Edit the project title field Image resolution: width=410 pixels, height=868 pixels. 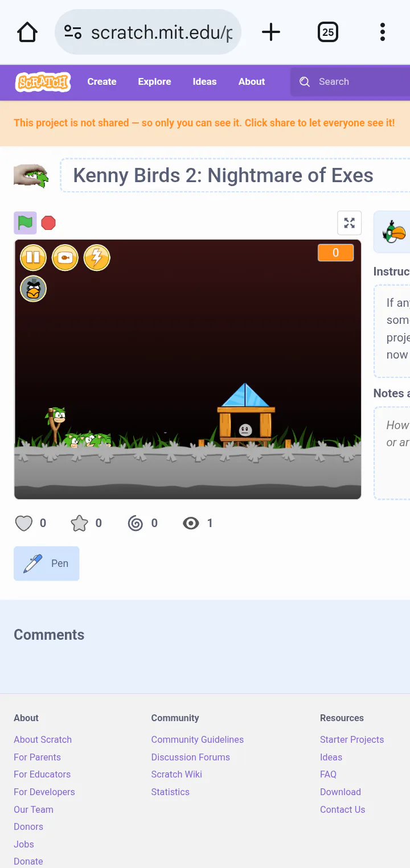[235, 175]
